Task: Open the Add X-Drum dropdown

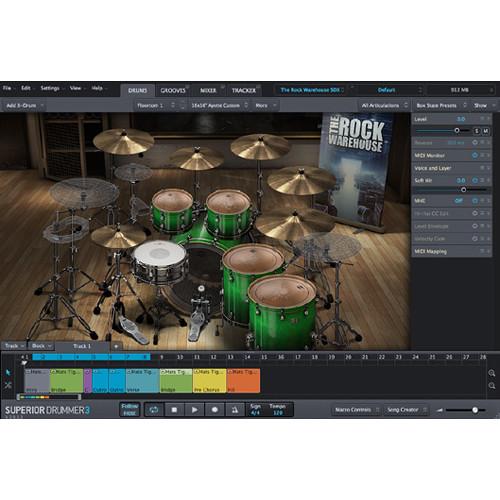Action: click(x=25, y=105)
